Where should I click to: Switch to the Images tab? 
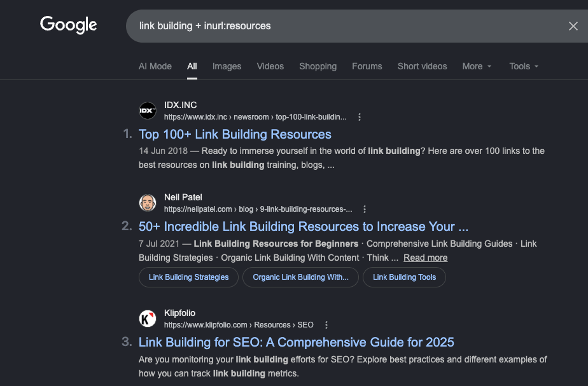click(x=227, y=66)
